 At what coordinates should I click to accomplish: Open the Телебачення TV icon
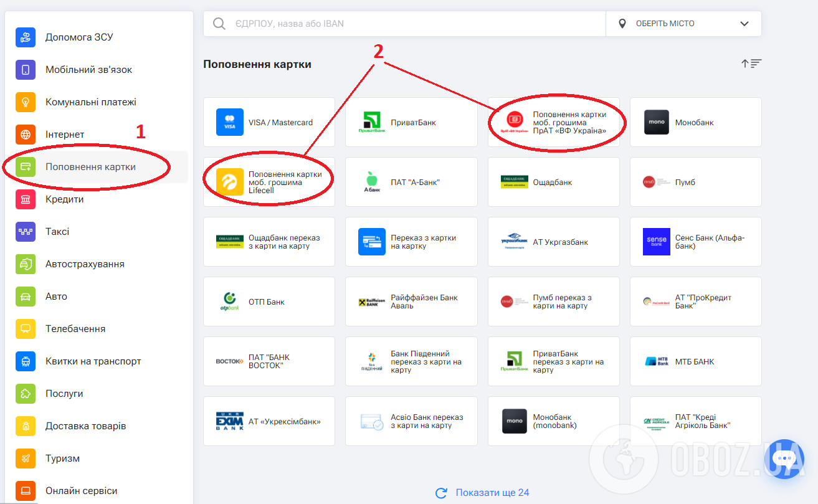coord(26,329)
